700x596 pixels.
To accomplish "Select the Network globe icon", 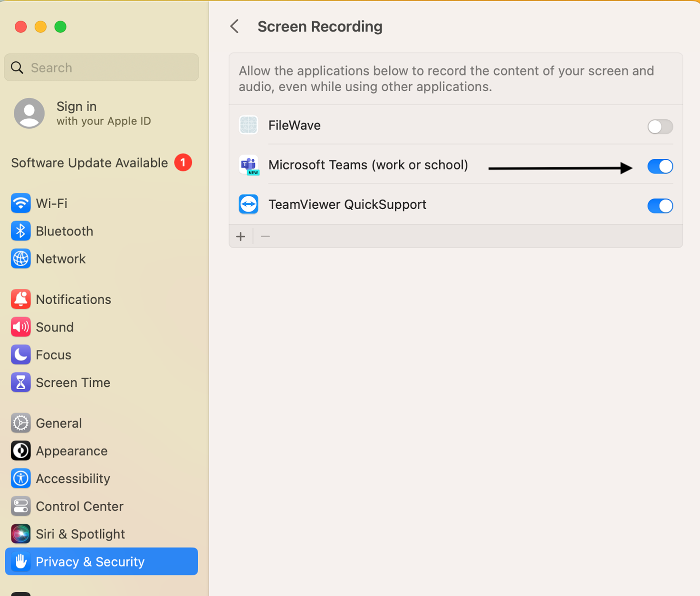I will [x=20, y=259].
